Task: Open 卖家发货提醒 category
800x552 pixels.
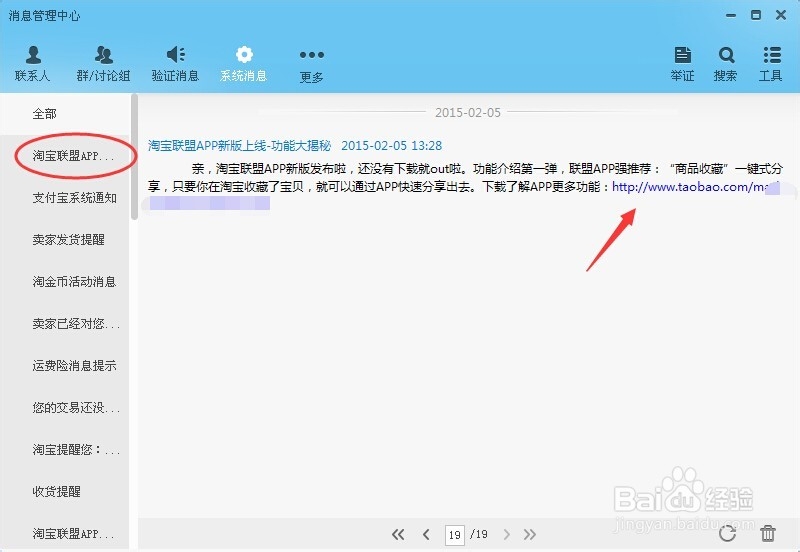Action: coord(65,239)
